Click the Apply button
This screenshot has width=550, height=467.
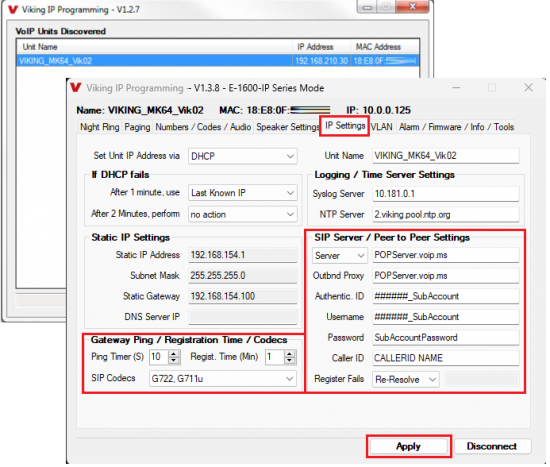[409, 446]
